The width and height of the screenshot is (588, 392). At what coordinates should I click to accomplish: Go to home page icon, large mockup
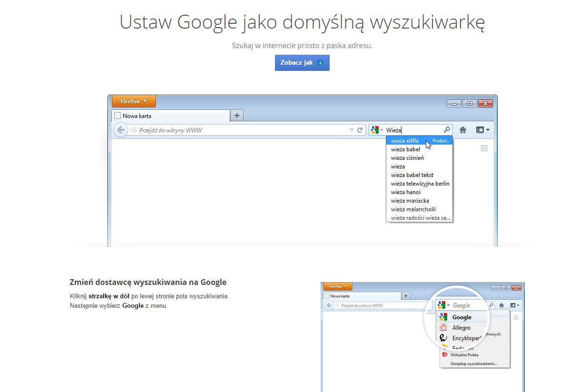pyautogui.click(x=463, y=130)
